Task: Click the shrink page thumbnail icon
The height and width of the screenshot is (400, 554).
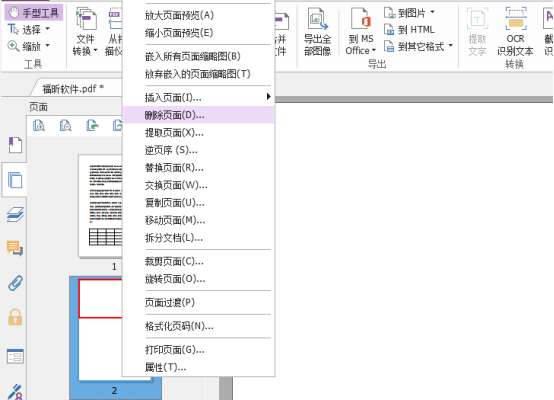Action: coord(65,125)
